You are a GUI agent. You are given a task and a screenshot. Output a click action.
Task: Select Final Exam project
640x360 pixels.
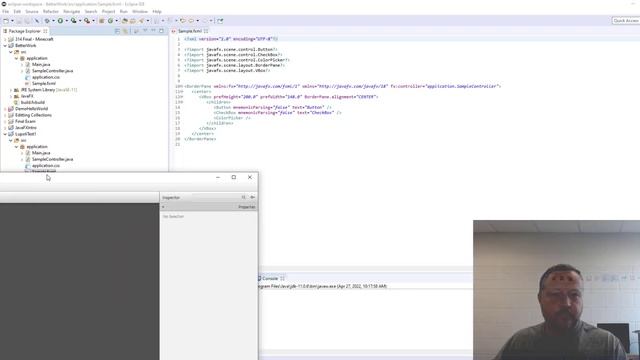tap(25, 122)
